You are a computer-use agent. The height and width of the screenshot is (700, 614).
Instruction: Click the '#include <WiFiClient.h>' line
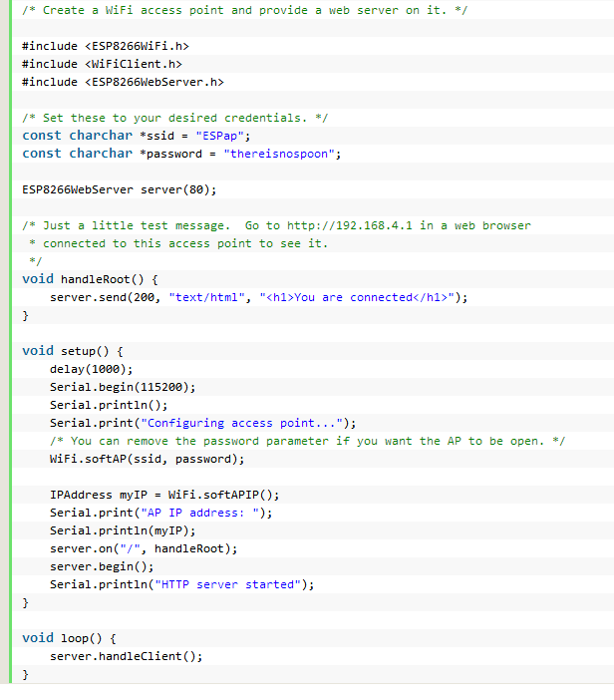103,64
